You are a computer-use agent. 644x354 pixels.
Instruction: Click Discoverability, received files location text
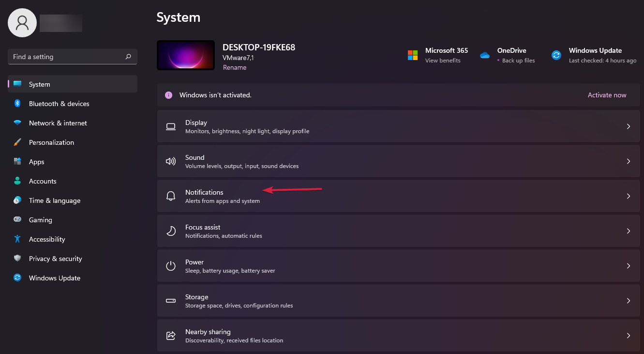click(x=234, y=340)
